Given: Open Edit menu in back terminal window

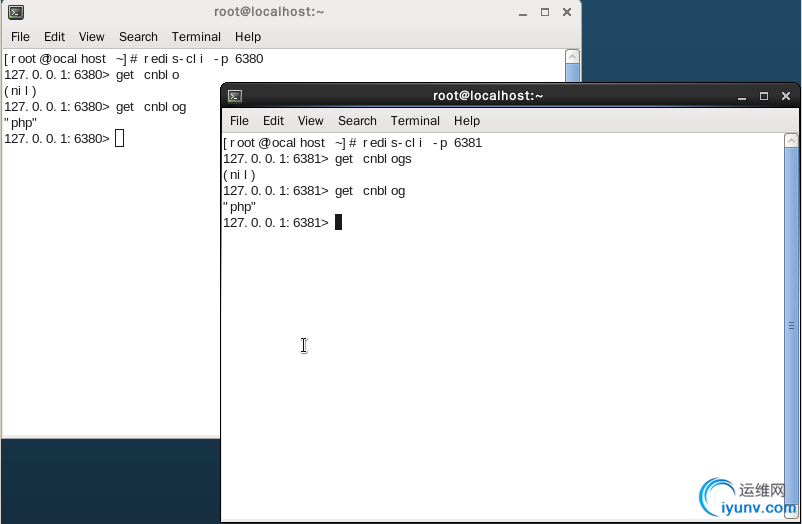Looking at the screenshot, I should click(x=54, y=37).
